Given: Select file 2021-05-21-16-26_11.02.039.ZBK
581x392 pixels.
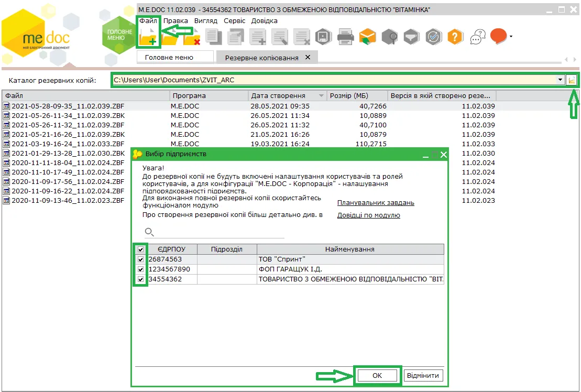Looking at the screenshot, I should tap(68, 135).
